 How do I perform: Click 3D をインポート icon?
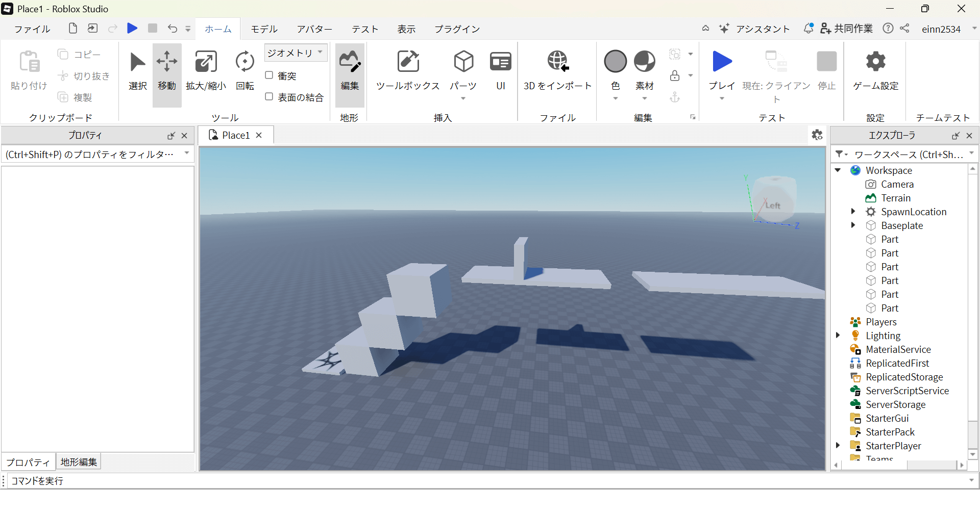click(558, 62)
